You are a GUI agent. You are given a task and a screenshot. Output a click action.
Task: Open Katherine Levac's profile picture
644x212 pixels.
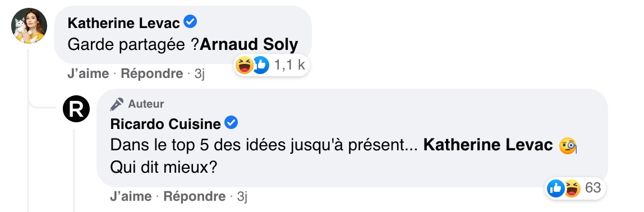pyautogui.click(x=29, y=25)
